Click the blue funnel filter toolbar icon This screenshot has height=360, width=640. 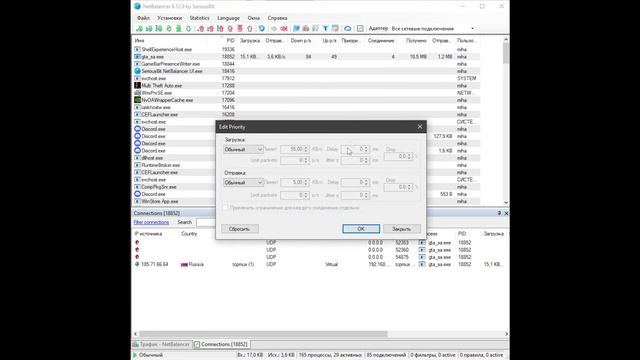coord(325,29)
